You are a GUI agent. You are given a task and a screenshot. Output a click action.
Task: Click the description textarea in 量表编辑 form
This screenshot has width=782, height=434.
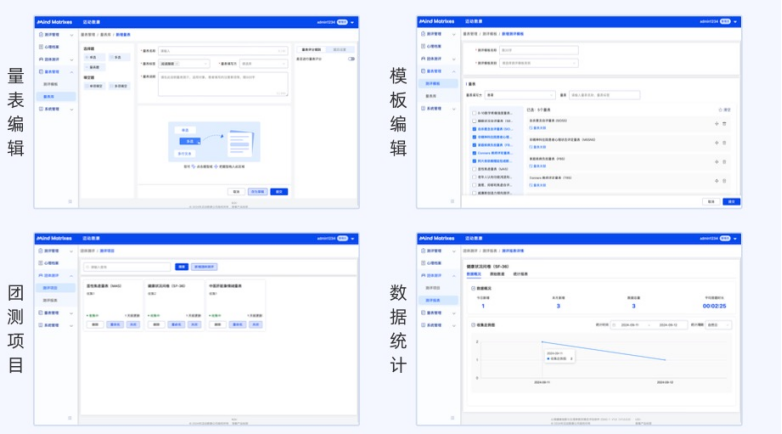click(x=223, y=84)
